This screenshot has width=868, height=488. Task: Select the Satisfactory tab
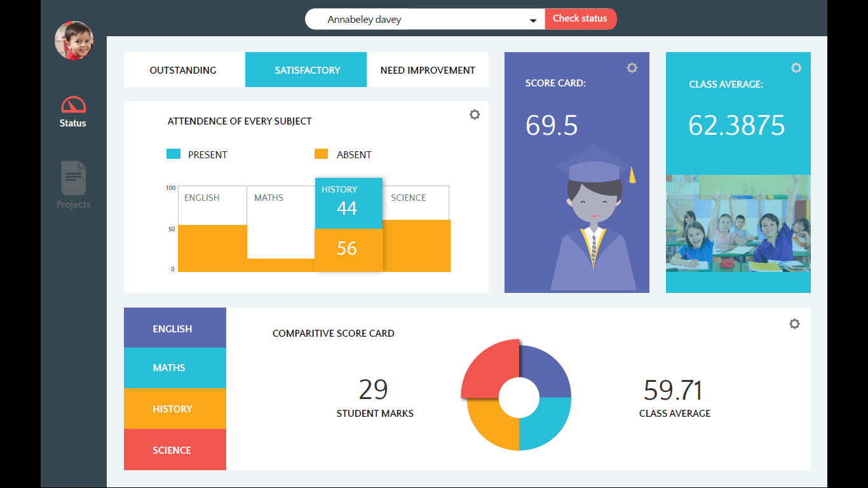(x=307, y=70)
